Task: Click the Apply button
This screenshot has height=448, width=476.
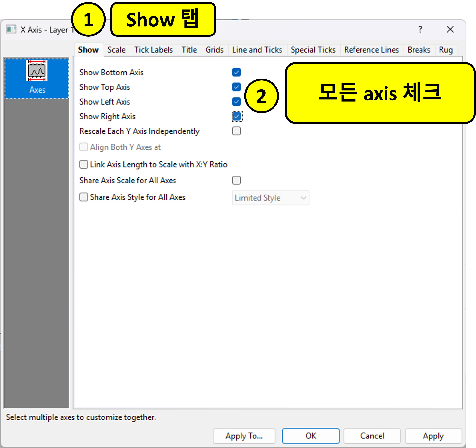Action: point(433,436)
